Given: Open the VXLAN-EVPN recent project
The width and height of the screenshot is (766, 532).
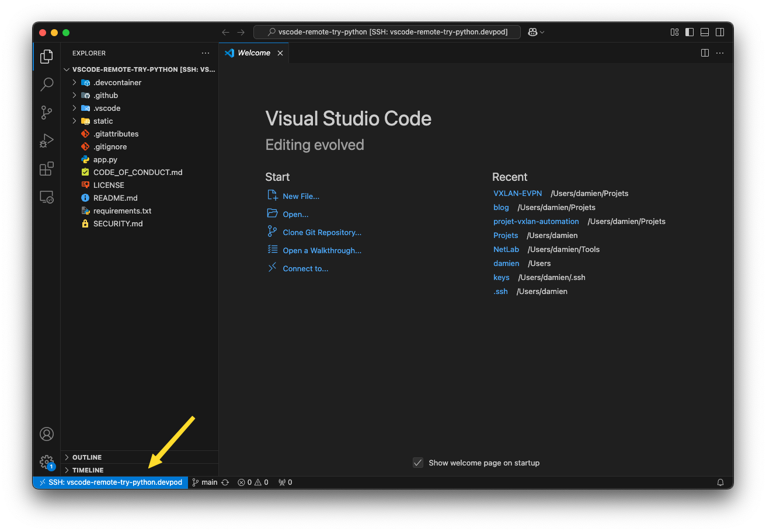Looking at the screenshot, I should coord(517,193).
